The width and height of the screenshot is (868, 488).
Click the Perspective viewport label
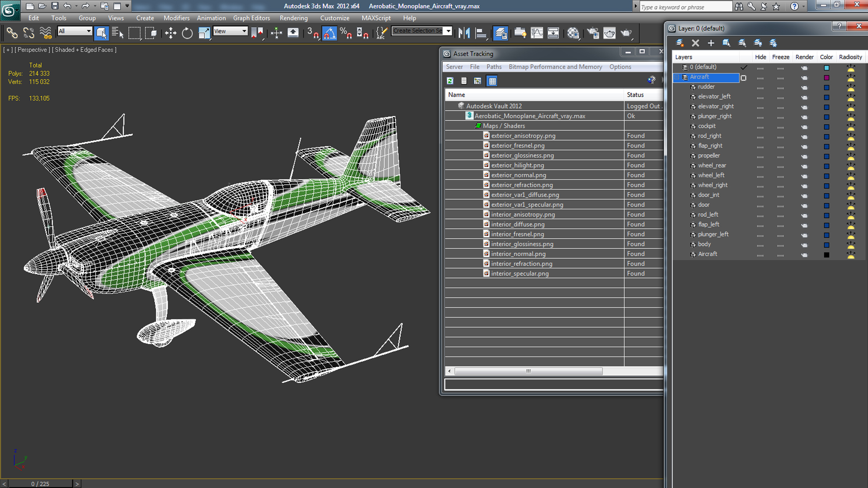click(32, 50)
